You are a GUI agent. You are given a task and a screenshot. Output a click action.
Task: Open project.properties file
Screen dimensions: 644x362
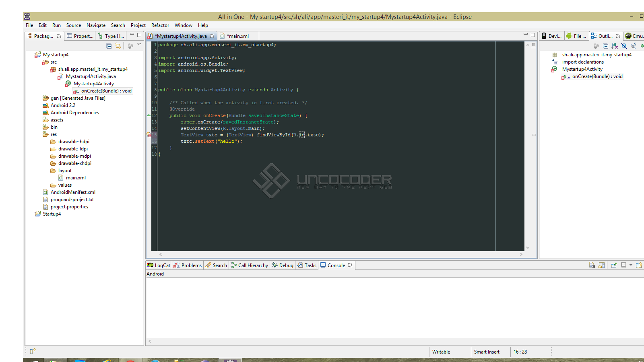69,207
